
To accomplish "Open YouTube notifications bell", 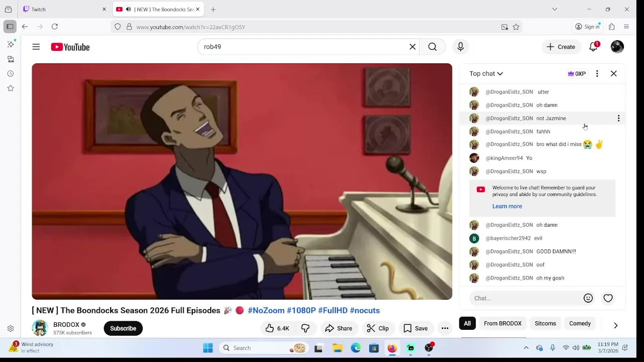I will [594, 47].
